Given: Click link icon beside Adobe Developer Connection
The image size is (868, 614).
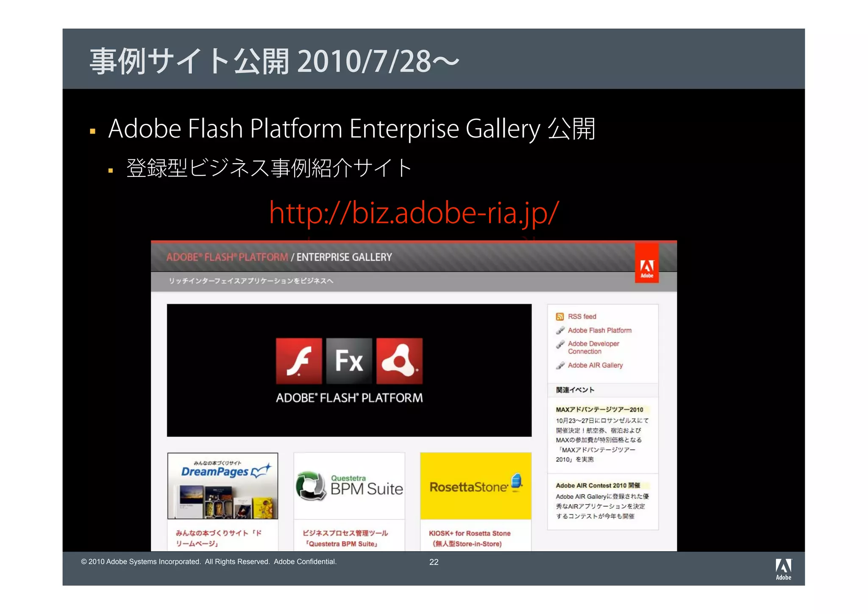Looking at the screenshot, I should (560, 344).
